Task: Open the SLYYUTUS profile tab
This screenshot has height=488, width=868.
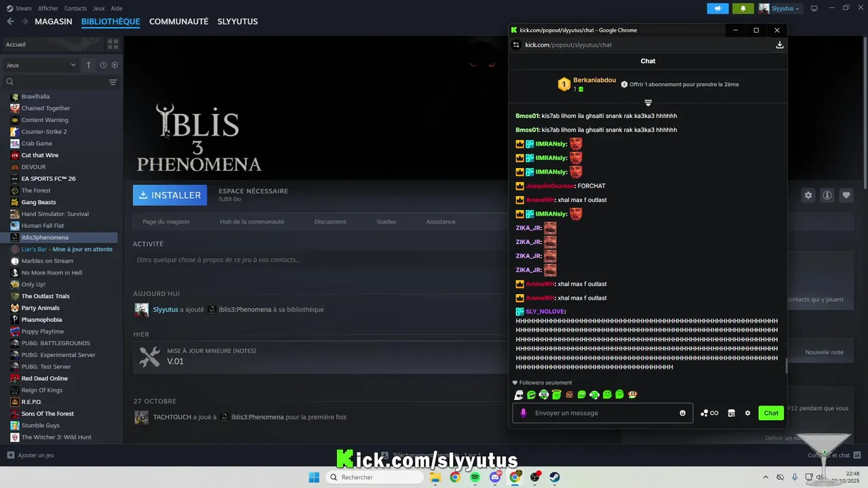Action: [237, 22]
